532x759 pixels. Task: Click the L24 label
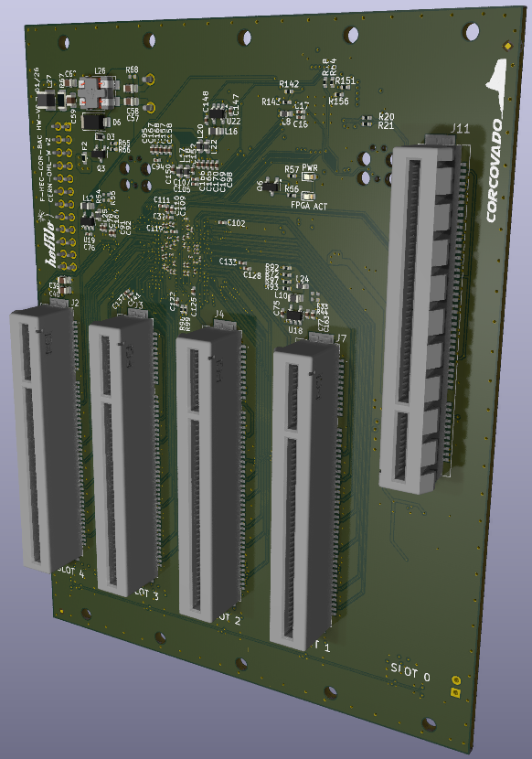coord(302,279)
